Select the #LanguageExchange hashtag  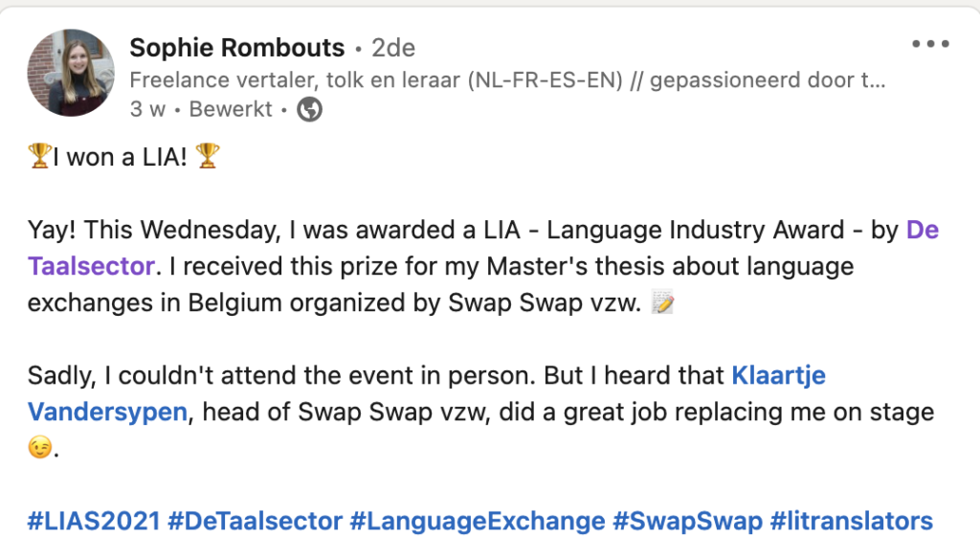[478, 521]
